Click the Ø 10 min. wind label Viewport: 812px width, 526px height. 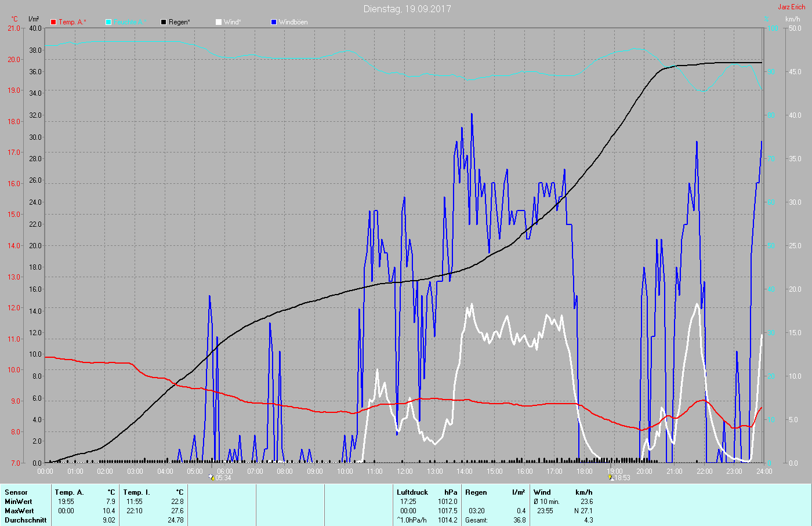(547, 502)
